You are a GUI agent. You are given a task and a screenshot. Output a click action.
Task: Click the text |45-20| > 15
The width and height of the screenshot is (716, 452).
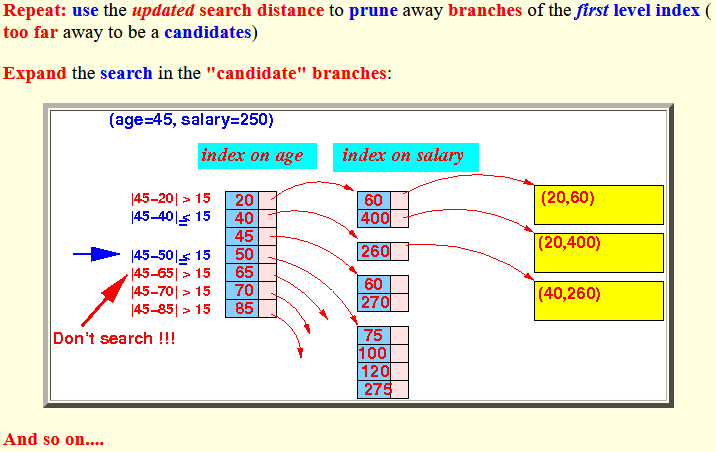pyautogui.click(x=171, y=199)
